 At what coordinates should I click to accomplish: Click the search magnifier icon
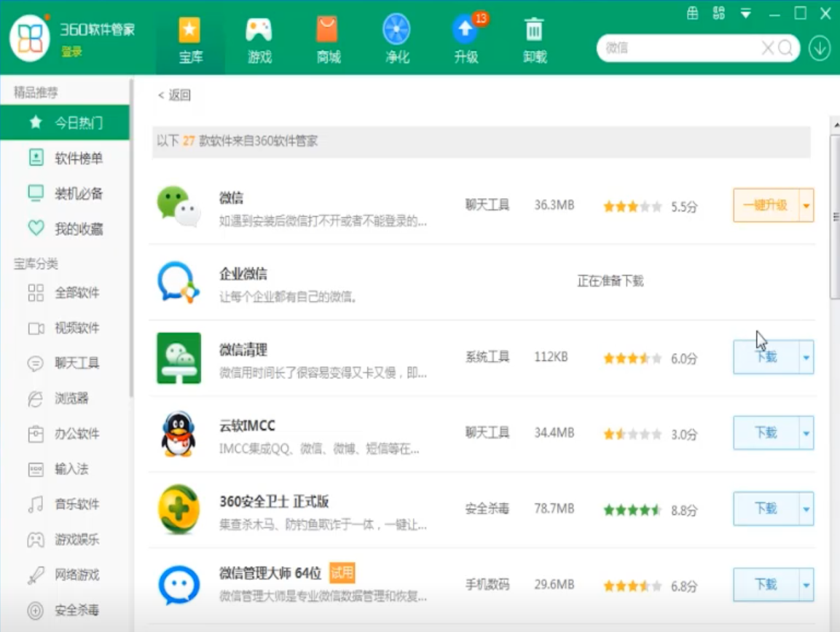pyautogui.click(x=785, y=49)
